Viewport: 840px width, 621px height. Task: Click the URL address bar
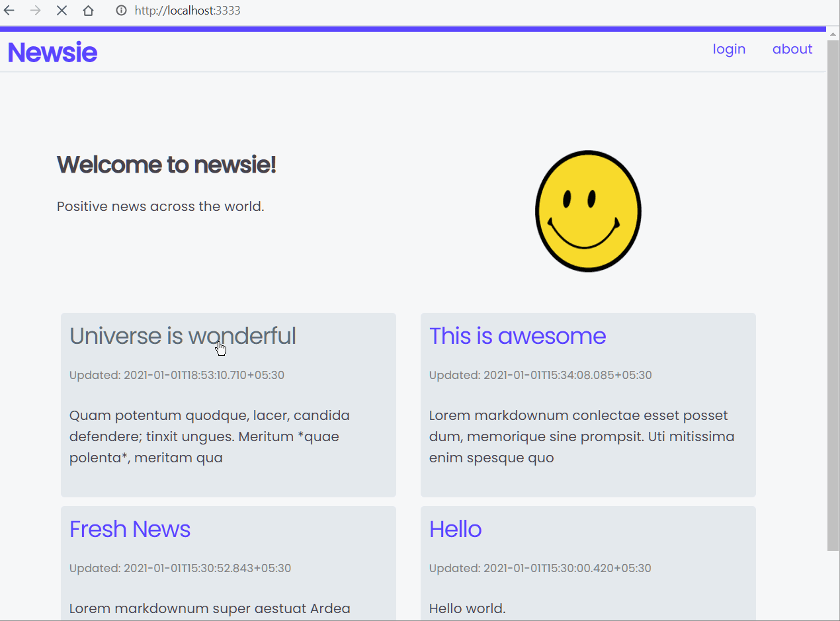187,11
